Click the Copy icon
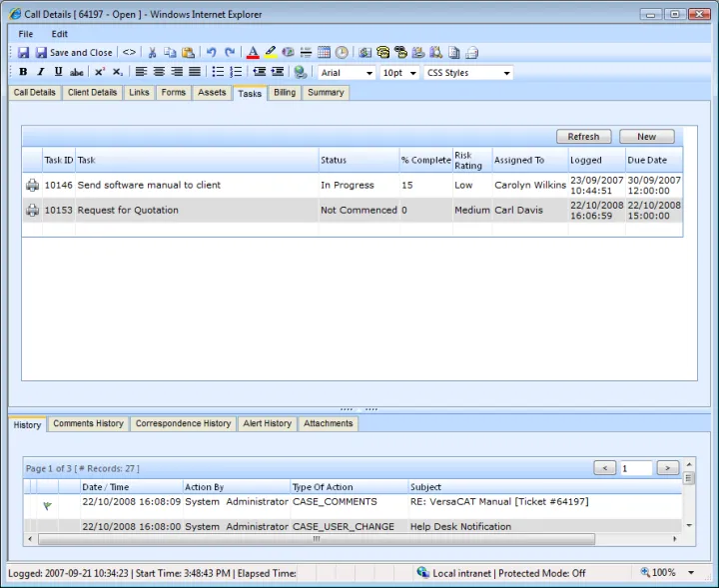Viewport: 719px width, 588px height. (x=170, y=53)
